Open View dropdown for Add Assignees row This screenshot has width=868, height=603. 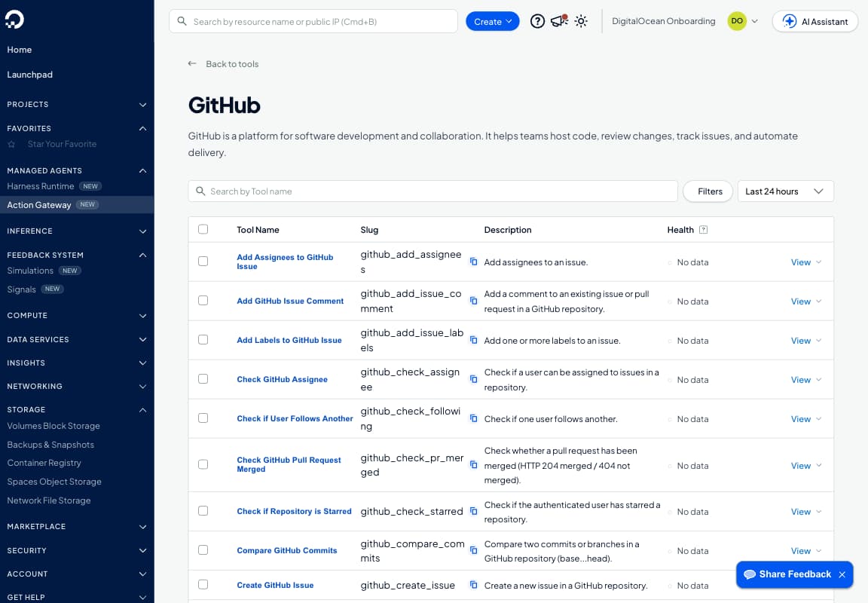click(x=806, y=262)
